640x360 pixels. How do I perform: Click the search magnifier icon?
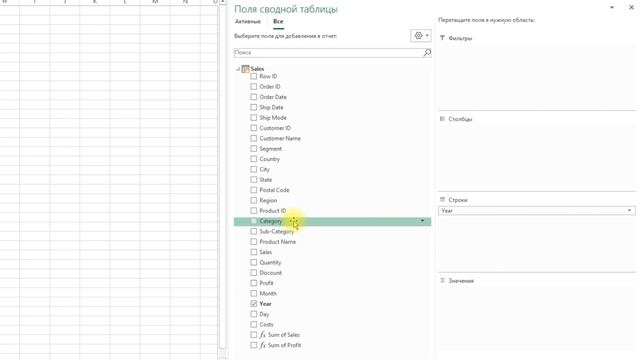(x=427, y=52)
